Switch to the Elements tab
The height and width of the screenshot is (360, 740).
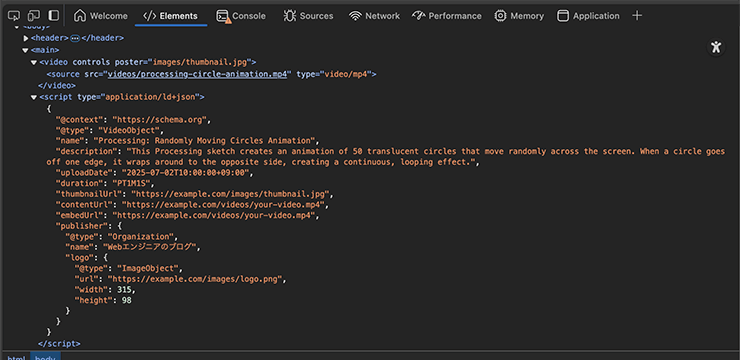click(171, 16)
